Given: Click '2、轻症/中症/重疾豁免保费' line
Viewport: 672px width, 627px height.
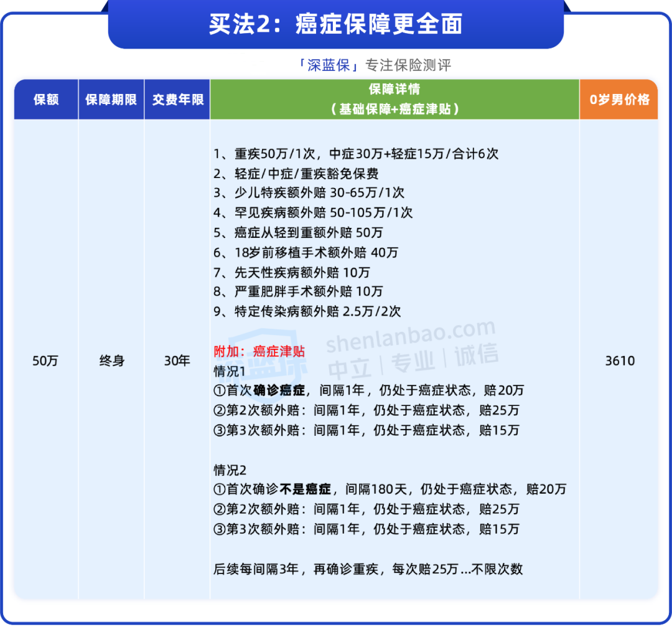Looking at the screenshot, I should pos(296,174).
